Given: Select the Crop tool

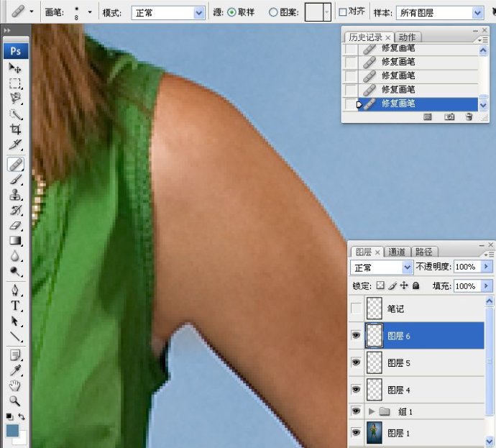Looking at the screenshot, I should click(14, 129).
